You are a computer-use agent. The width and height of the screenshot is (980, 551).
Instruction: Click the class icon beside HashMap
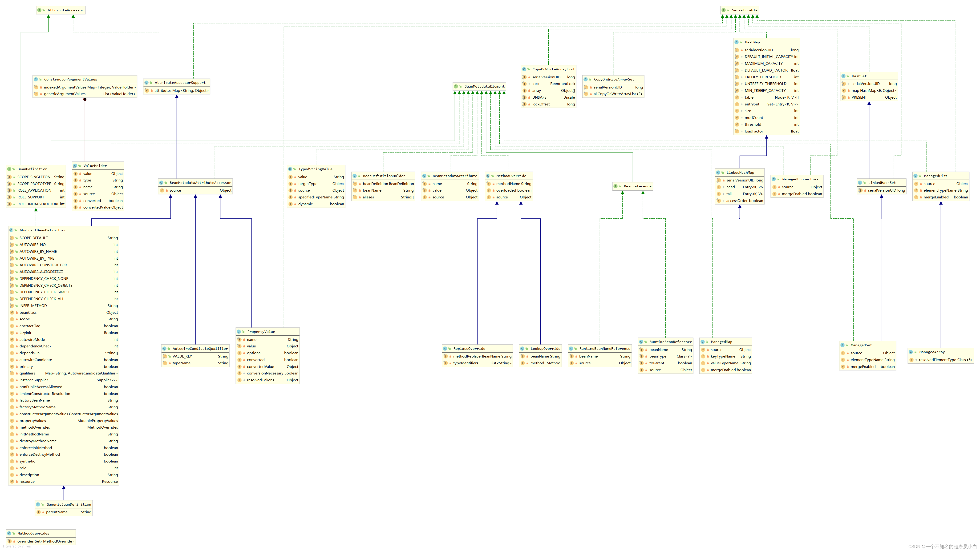point(737,42)
